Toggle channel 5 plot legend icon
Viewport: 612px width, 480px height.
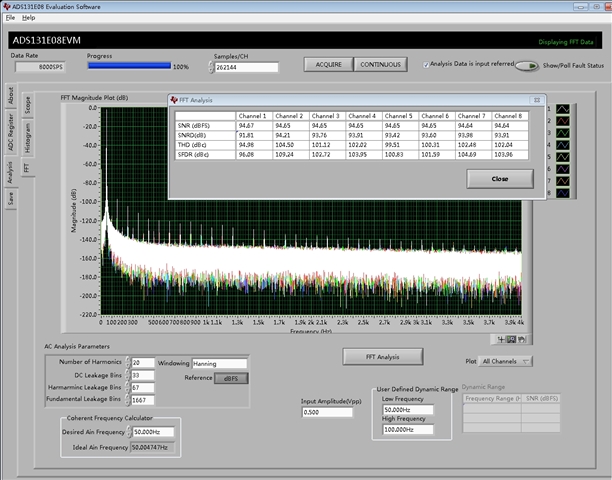[562, 157]
